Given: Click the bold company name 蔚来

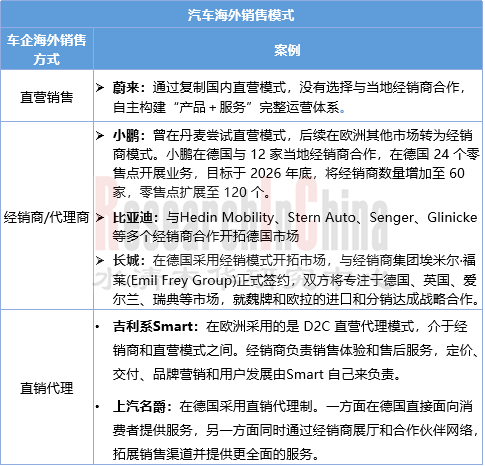Looking at the screenshot, I should pyautogui.click(x=126, y=88).
